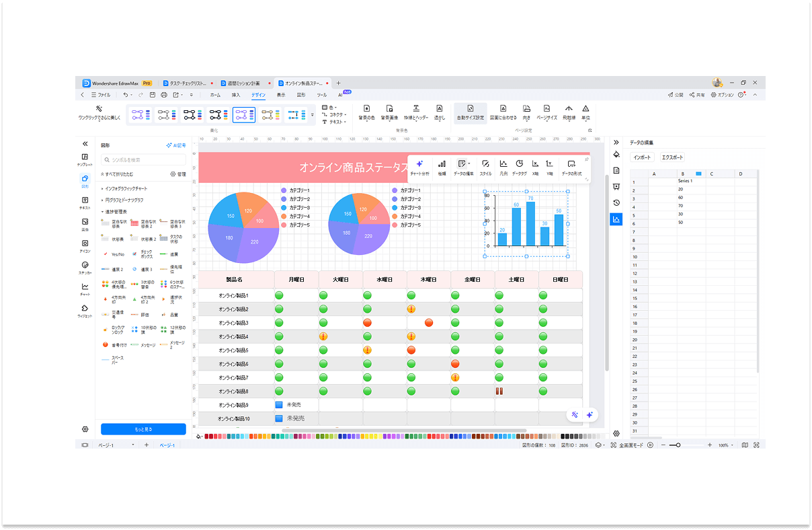Open the ステッカー (Stickers) sidebar panel
812x530 pixels.
[85, 267]
